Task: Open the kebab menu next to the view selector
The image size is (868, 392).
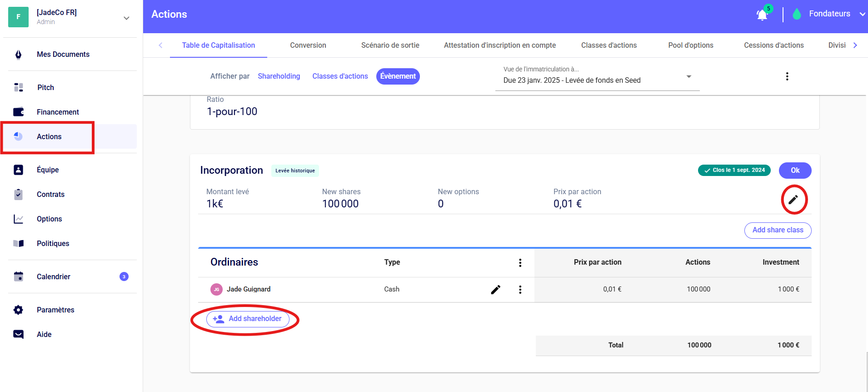Action: tap(787, 76)
